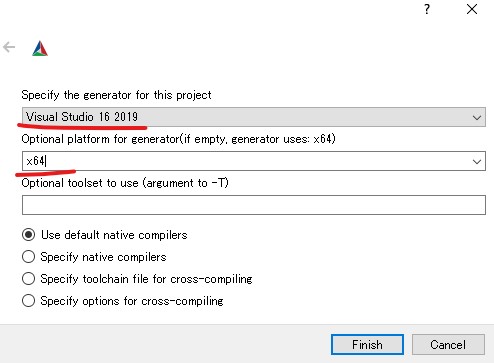Click the back arrow icon
Image resolution: width=494 pixels, height=363 pixels.
pos(9,47)
